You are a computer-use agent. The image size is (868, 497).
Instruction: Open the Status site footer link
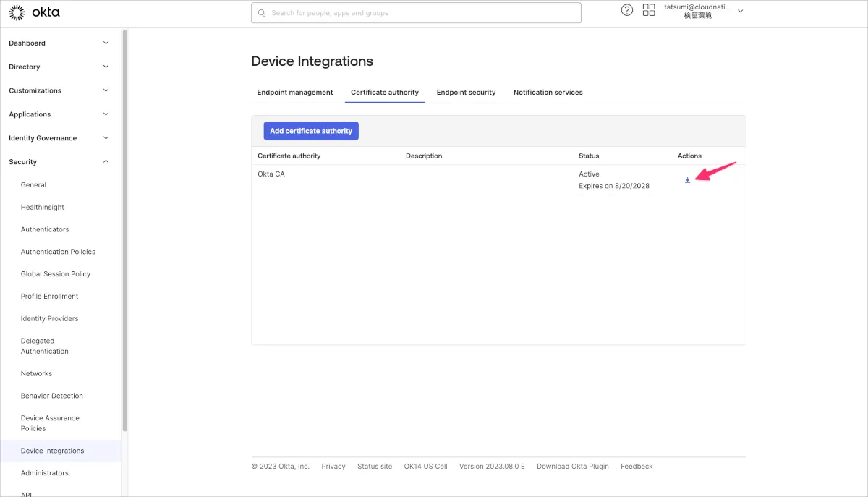375,467
